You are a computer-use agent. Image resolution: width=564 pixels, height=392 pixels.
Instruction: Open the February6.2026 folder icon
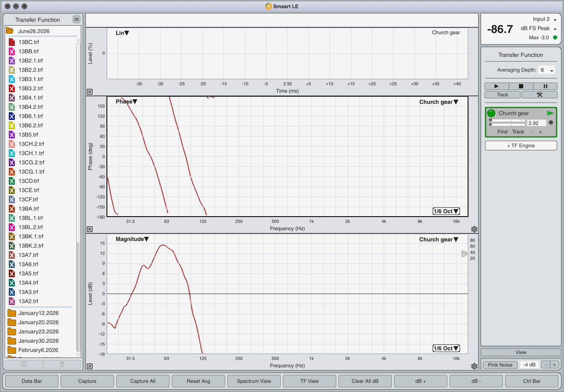[x=12, y=350]
